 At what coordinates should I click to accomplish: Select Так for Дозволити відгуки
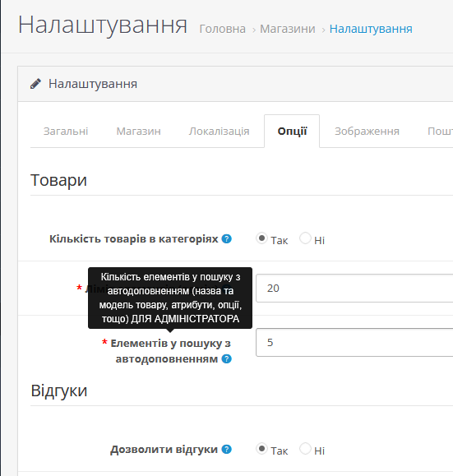[261, 449]
